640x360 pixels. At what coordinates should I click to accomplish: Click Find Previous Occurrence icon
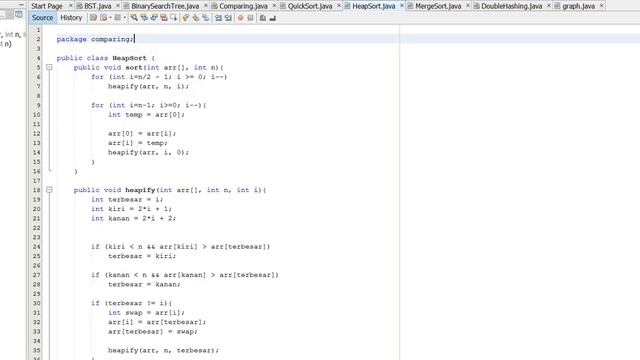[144, 18]
